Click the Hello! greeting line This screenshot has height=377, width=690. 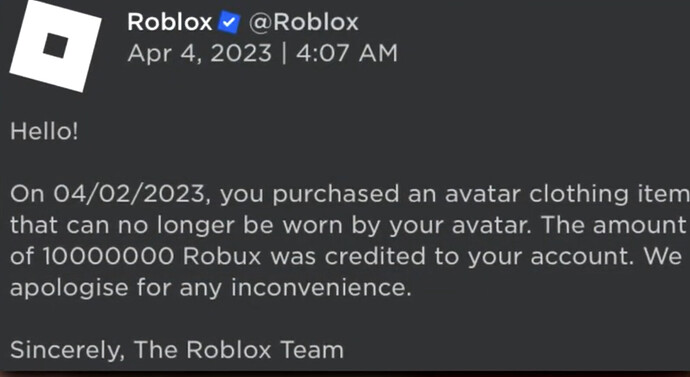(x=44, y=131)
